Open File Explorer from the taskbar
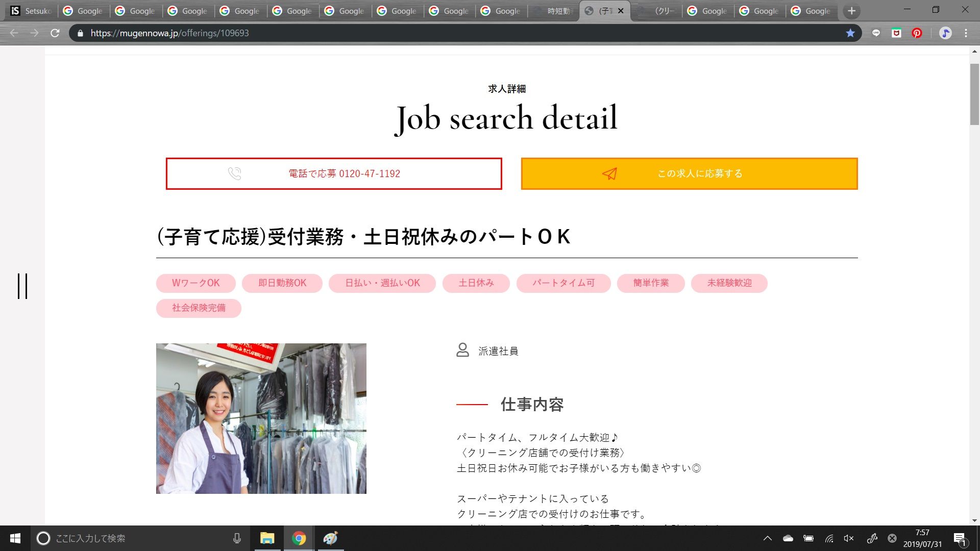Image resolution: width=980 pixels, height=551 pixels. [267, 538]
